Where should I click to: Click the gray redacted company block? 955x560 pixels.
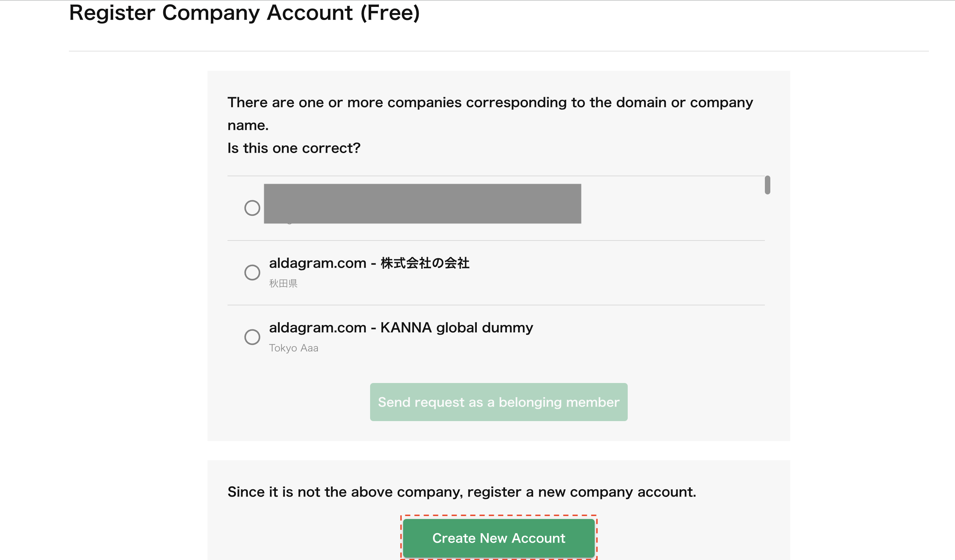pos(422,204)
